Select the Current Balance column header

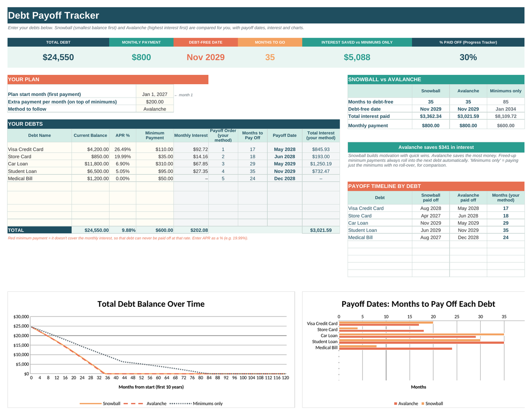[x=90, y=136]
